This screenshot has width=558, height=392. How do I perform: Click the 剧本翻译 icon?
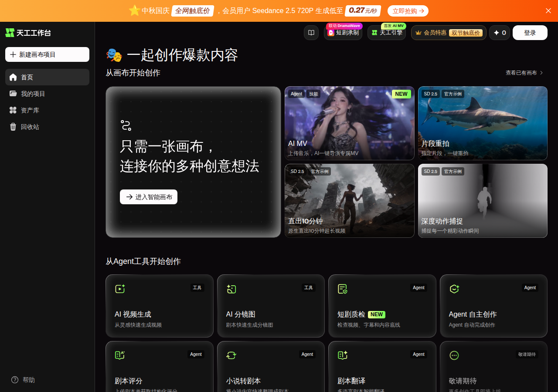[x=343, y=355]
